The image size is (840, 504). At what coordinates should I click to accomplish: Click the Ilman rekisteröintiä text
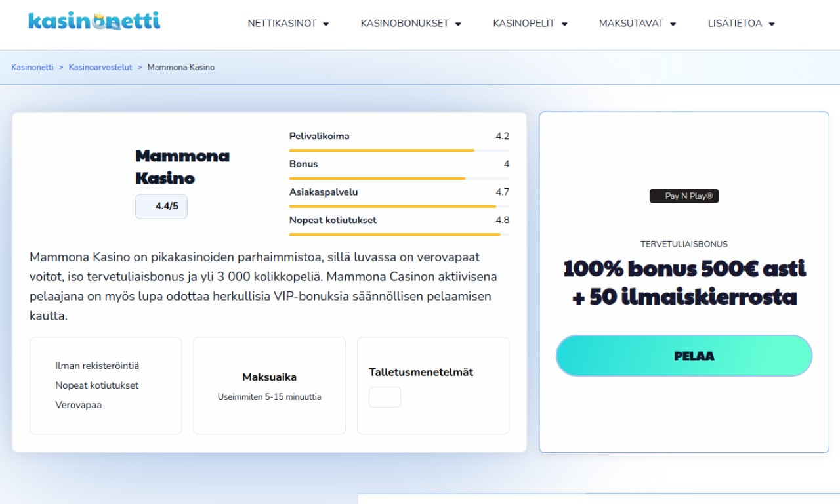click(x=97, y=366)
